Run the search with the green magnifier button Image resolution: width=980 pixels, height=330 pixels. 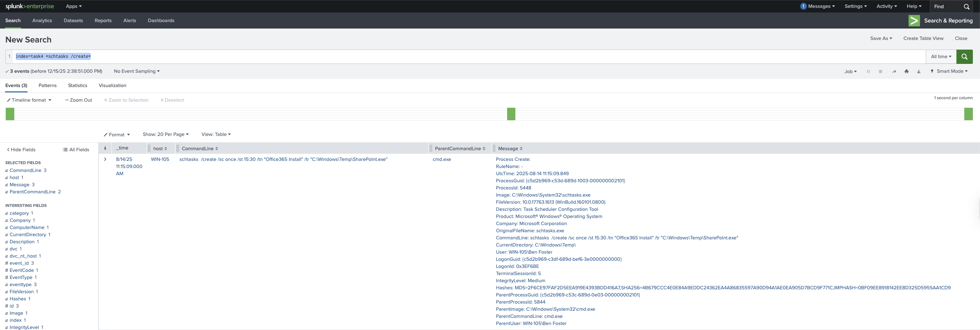click(x=964, y=57)
